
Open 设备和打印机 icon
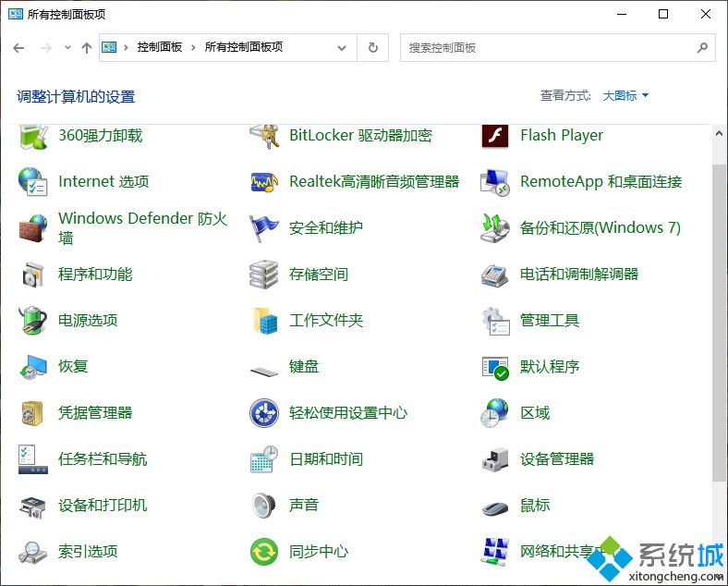pyautogui.click(x=32, y=507)
